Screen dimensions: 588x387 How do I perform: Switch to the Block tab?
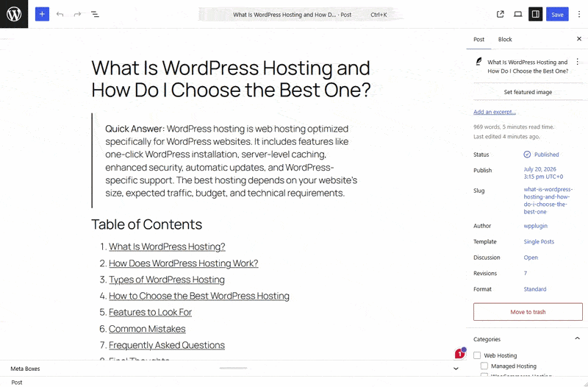tap(505, 40)
